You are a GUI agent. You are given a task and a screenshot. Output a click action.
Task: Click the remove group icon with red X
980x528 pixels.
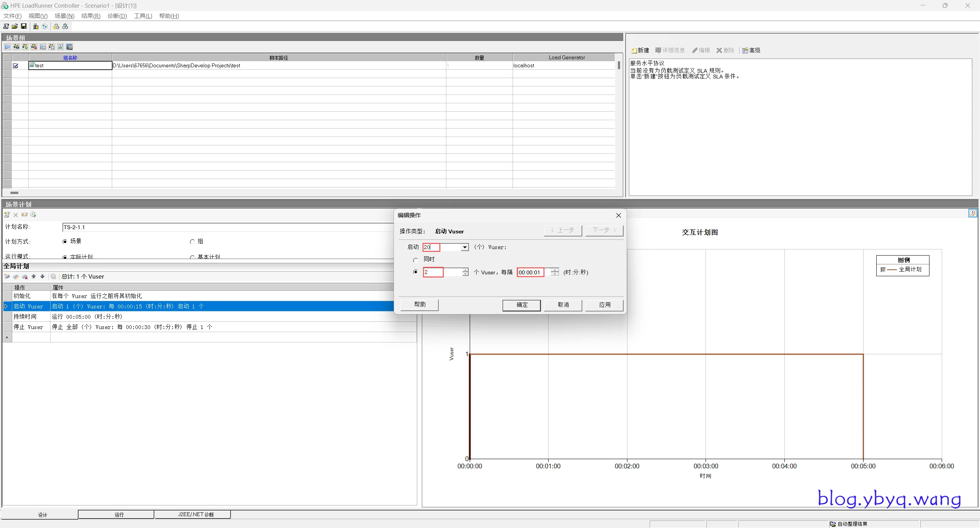click(34, 47)
